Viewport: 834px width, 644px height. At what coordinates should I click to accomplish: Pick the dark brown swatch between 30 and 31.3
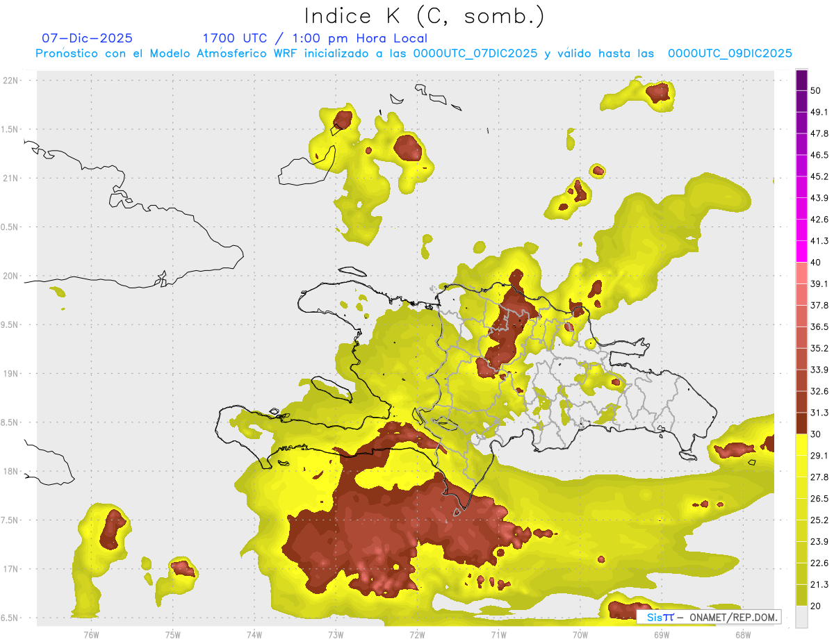[801, 424]
